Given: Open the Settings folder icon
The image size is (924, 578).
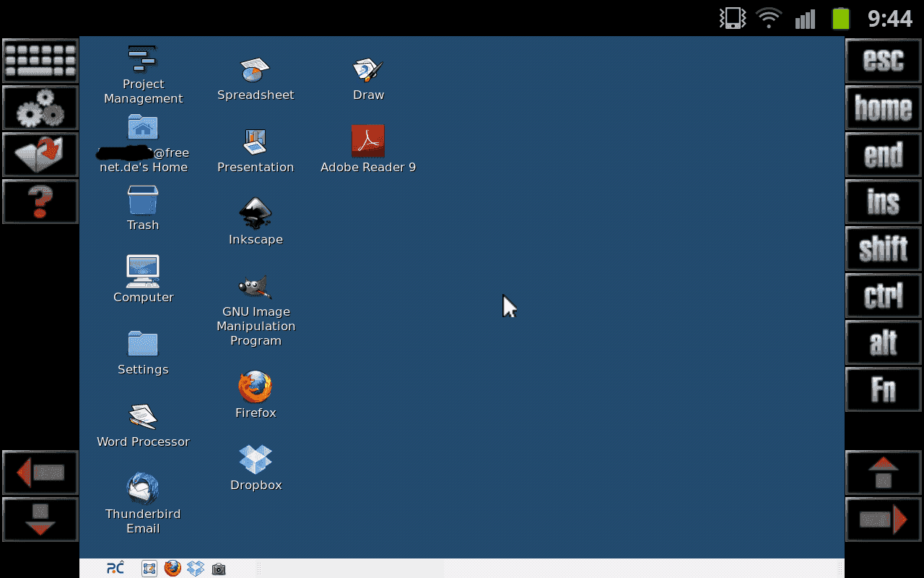Looking at the screenshot, I should (143, 344).
